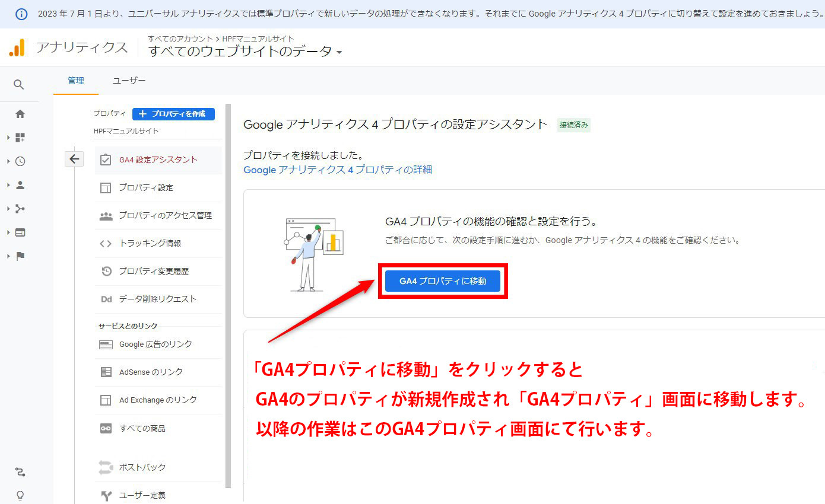The image size is (825, 504).
Task: Open Google 広告のリンク entry
Action: click(x=158, y=344)
